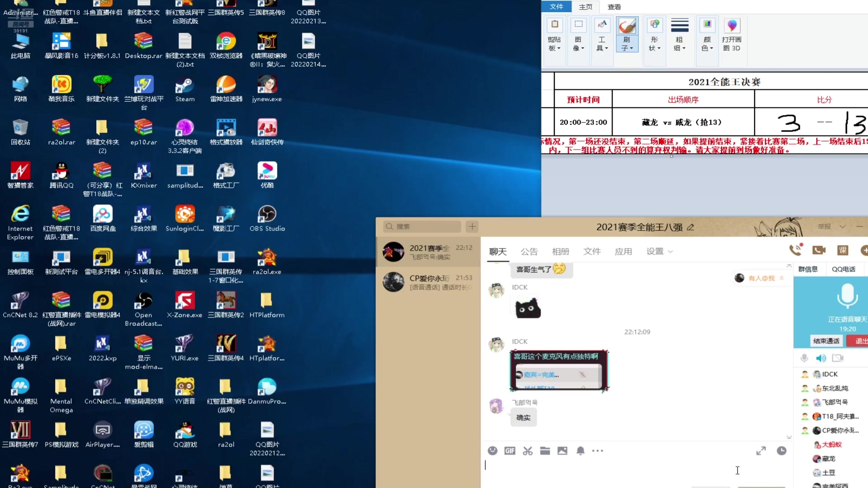Start group video call with camera icon

point(819,250)
